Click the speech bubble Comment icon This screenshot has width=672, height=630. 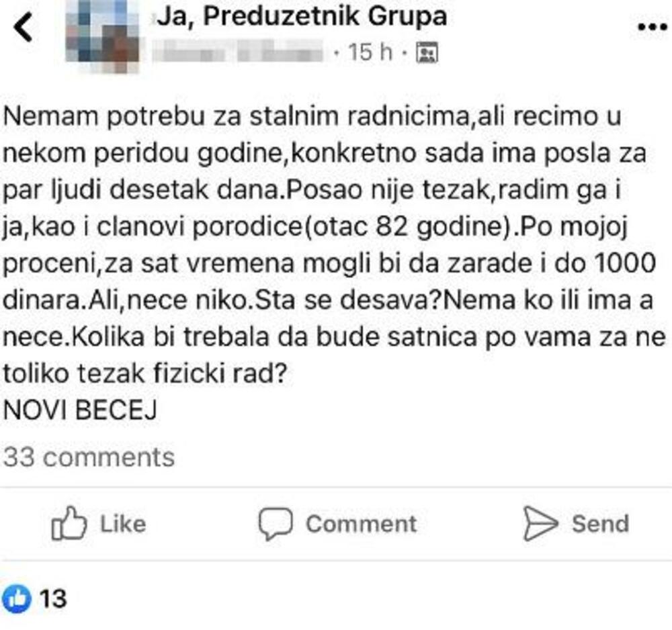[x=276, y=524]
